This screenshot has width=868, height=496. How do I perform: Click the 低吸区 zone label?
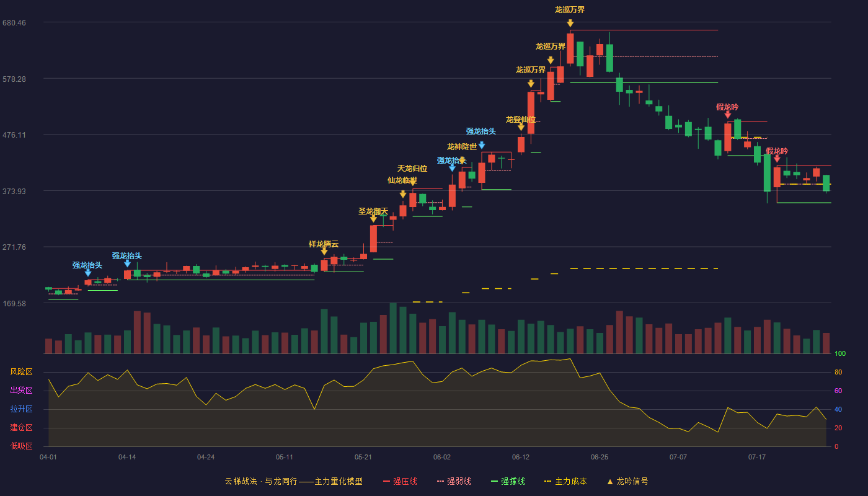[21, 446]
